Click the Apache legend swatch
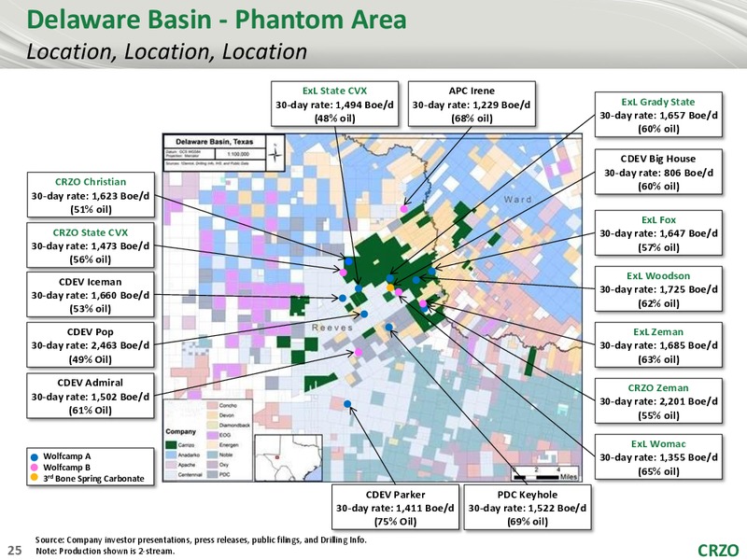The height and width of the screenshot is (560, 747). (171, 465)
